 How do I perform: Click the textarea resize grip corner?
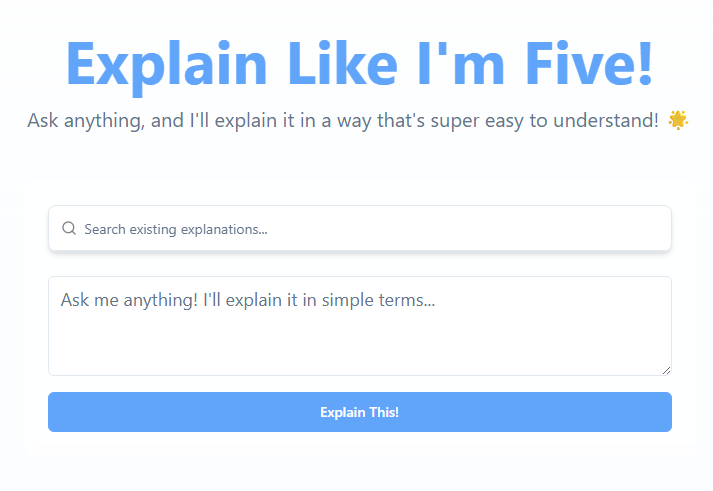point(666,370)
